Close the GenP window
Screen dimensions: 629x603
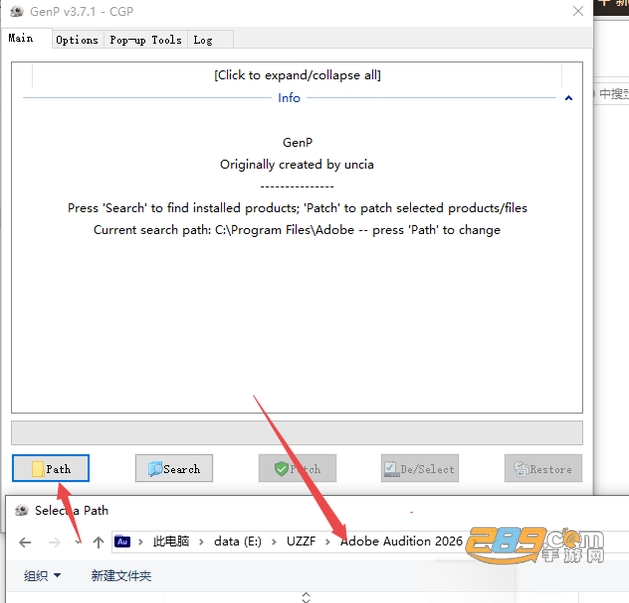tap(578, 11)
